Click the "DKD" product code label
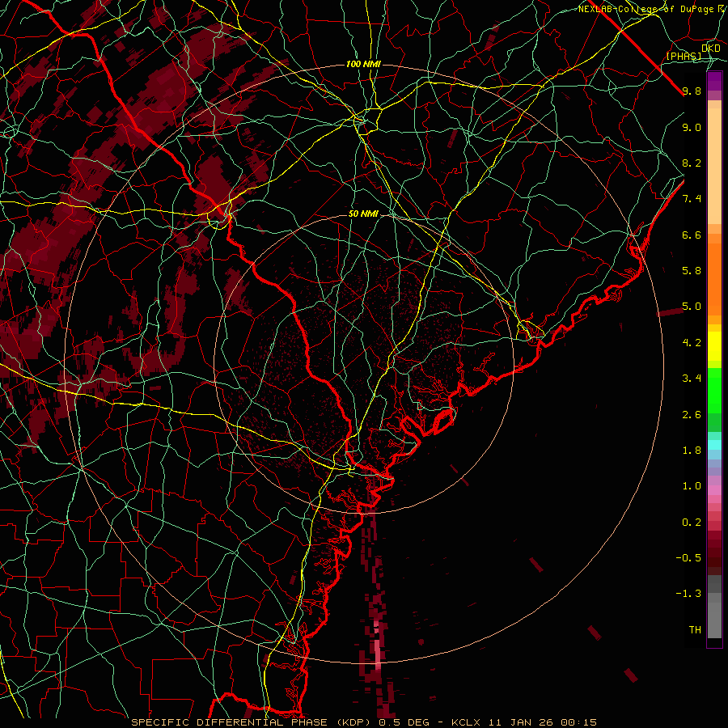728x728 pixels. (x=711, y=49)
